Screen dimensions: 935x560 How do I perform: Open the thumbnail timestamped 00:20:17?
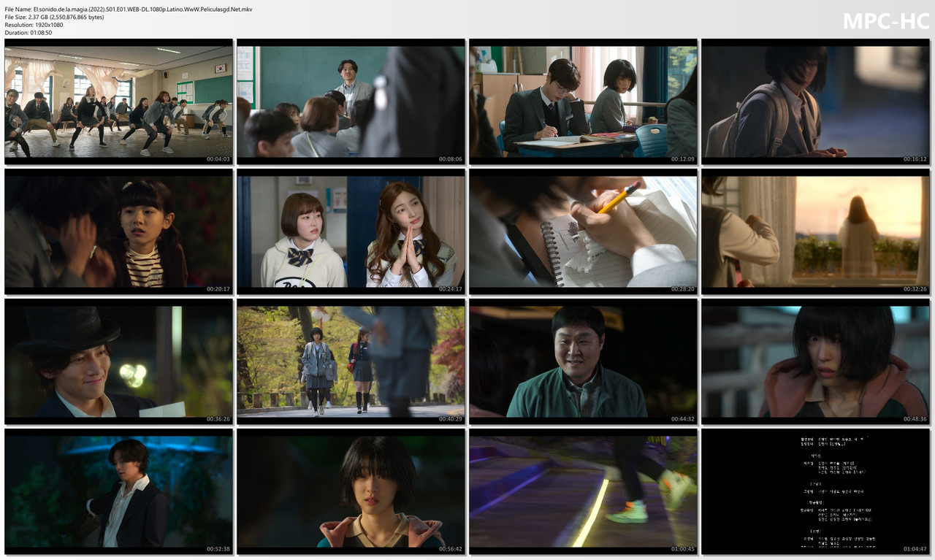(x=118, y=231)
